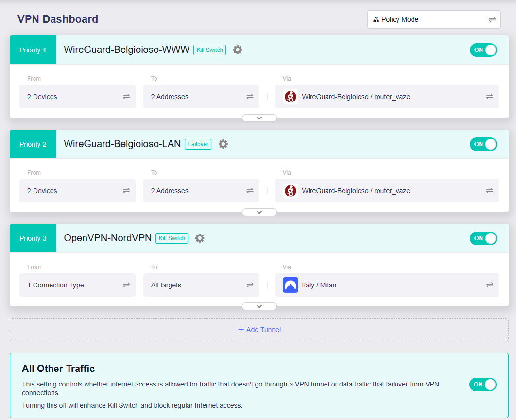The height and width of the screenshot is (420, 516).
Task: Open settings gear for OpenVPN-NordVPN tunnel
Action: click(200, 238)
